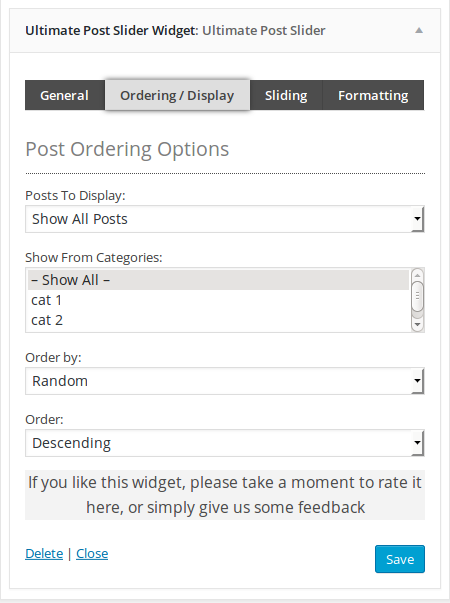This screenshot has width=450, height=603.
Task: Click the 'rate it here' feedback message
Action: tap(225, 495)
